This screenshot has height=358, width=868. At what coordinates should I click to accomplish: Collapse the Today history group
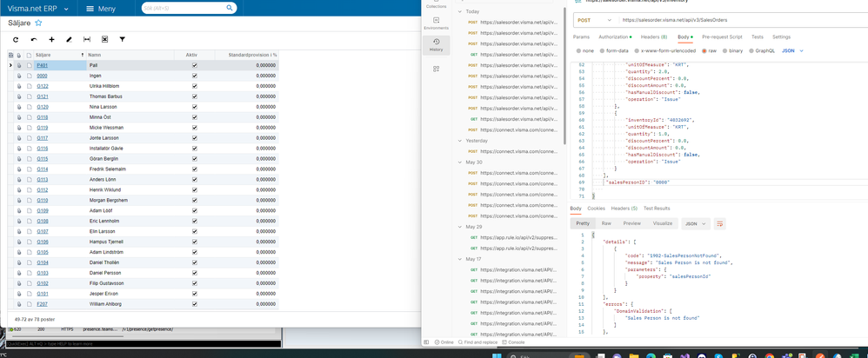point(459,11)
